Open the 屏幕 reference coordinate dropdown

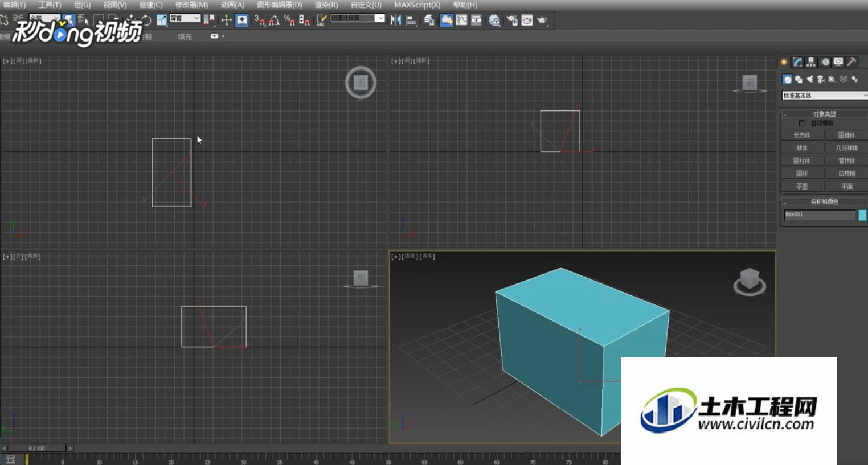(185, 18)
